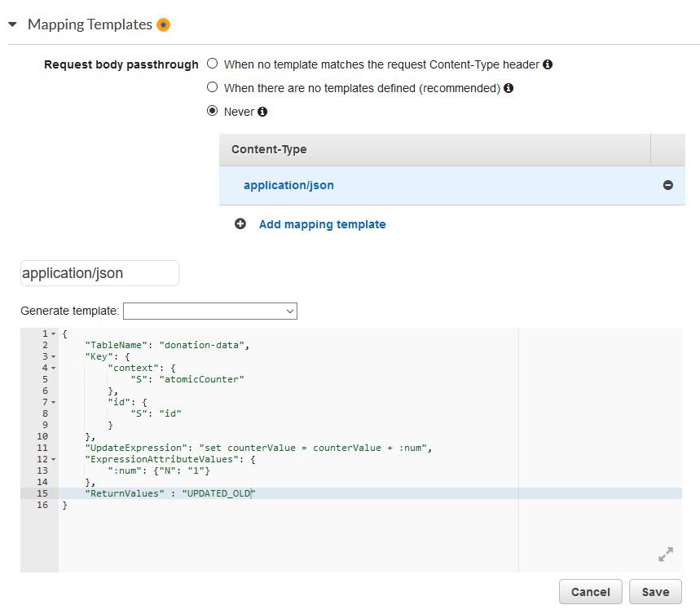Viewport: 700px width, 614px height.
Task: Open the application/json template entry
Action: tap(288, 185)
